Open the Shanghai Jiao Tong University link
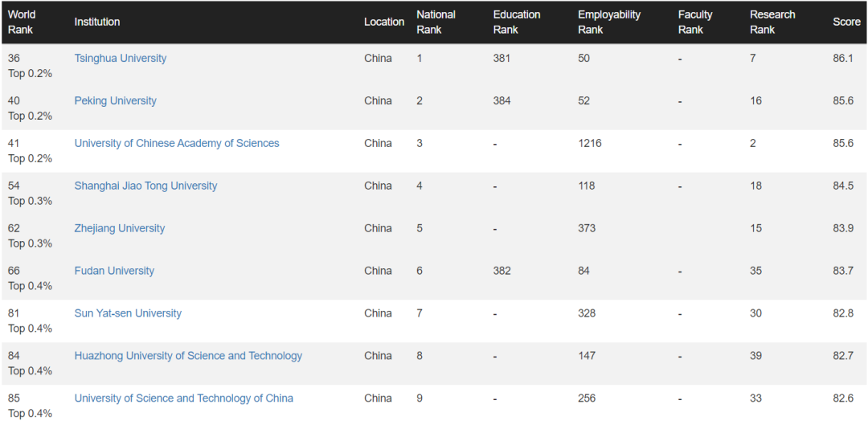This screenshot has height=425, width=868. [145, 186]
